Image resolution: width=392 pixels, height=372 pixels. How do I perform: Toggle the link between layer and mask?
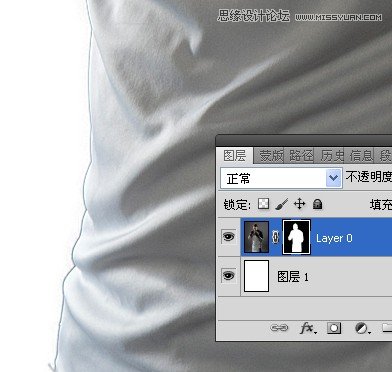point(275,237)
